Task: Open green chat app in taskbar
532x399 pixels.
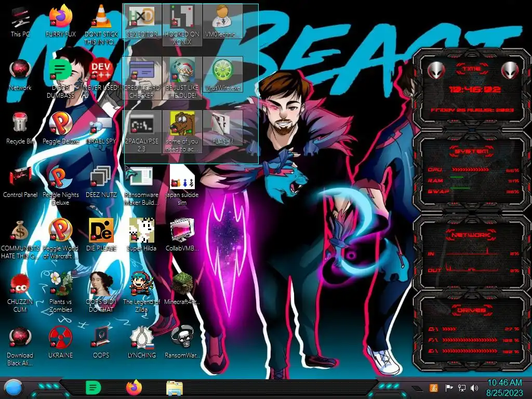Action: tap(94, 388)
